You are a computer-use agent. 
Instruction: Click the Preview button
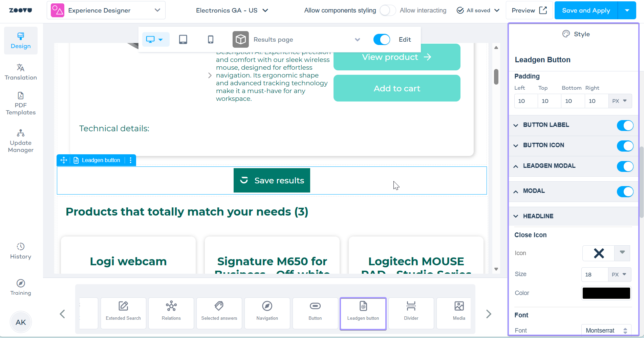[529, 10]
